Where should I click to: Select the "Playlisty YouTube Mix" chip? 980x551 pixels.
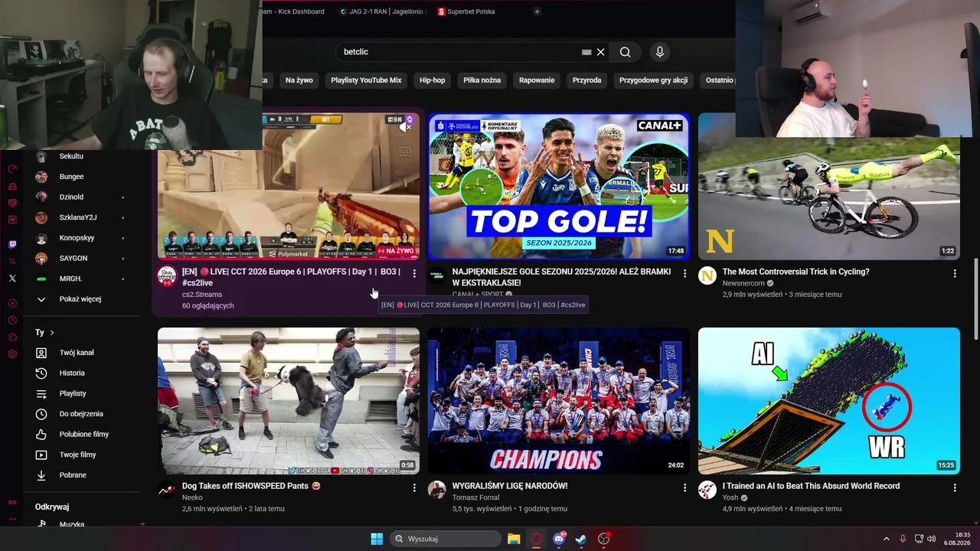[x=366, y=80]
